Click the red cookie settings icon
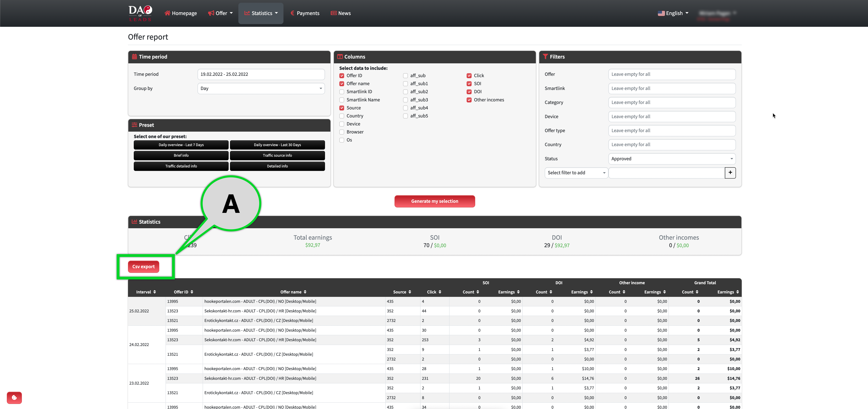Screen dimensions: 868x409 [x=14, y=398]
